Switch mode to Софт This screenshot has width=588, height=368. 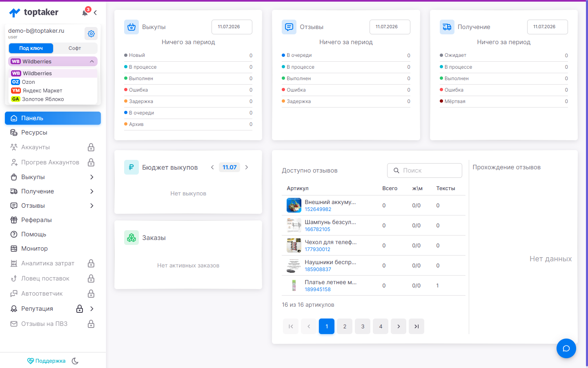(75, 48)
